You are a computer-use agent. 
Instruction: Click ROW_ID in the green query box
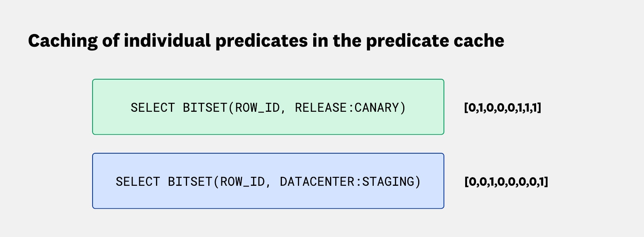257,108
